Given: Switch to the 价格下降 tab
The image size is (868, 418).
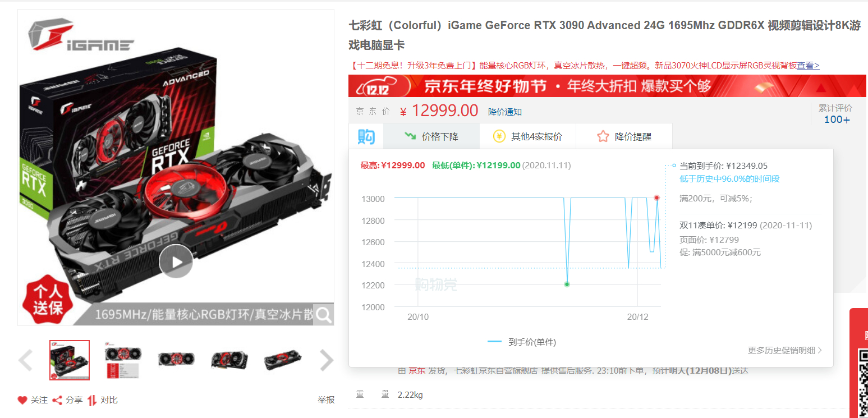Looking at the screenshot, I should pos(432,136).
